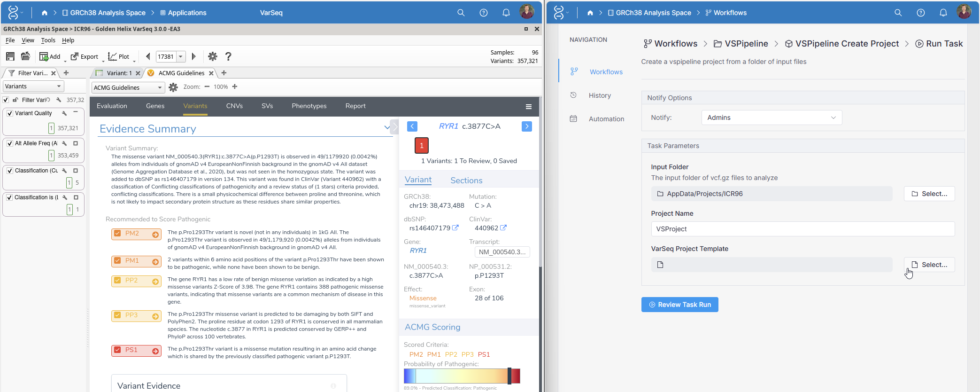
Task: Open the hamburger menu in ACMG tab bar
Action: [x=529, y=107]
